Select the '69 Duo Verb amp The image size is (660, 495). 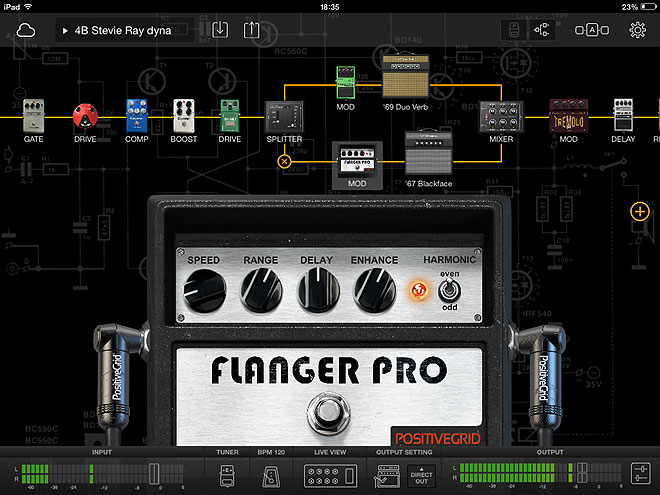(405, 77)
